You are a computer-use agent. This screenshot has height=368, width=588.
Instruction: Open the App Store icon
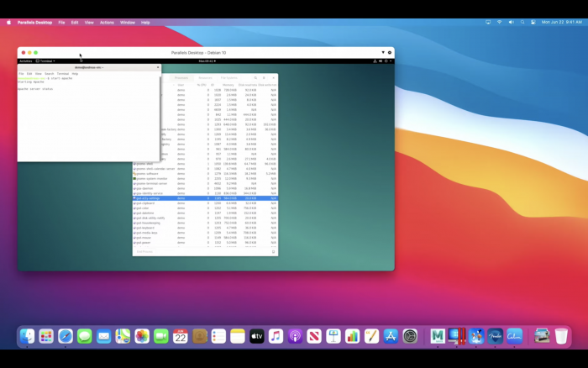[391, 336]
